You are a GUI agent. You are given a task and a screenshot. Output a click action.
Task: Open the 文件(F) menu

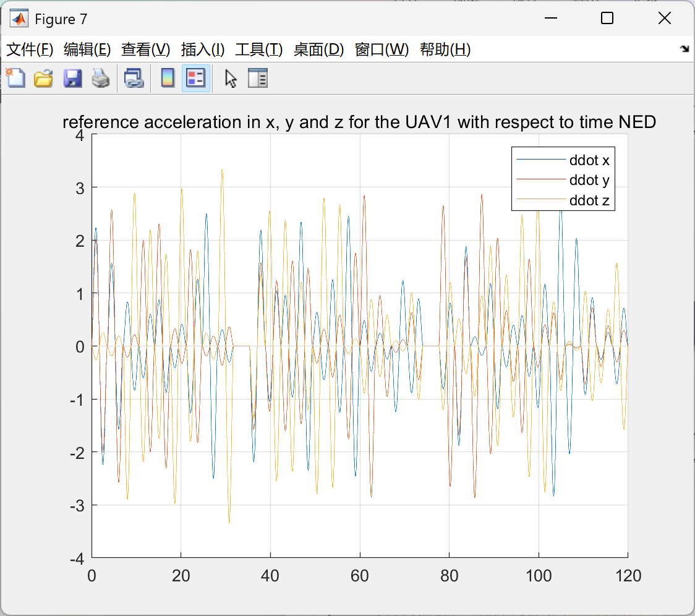pos(30,49)
